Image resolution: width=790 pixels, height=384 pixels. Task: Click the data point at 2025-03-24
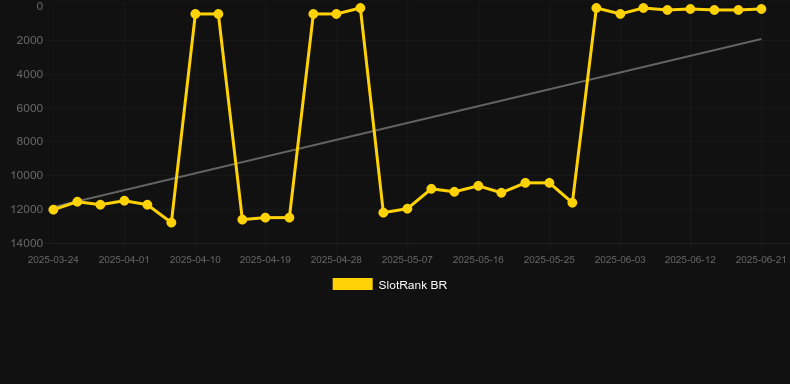(53, 210)
